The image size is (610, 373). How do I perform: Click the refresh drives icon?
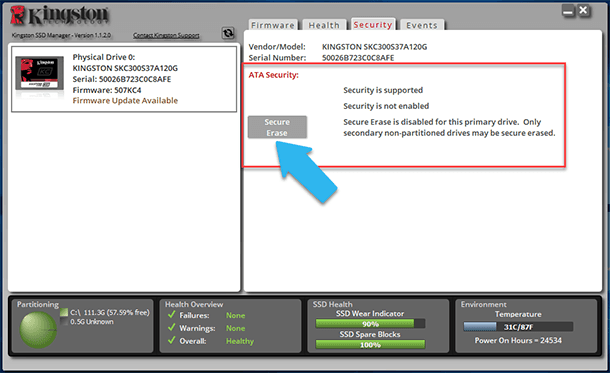coord(228,33)
